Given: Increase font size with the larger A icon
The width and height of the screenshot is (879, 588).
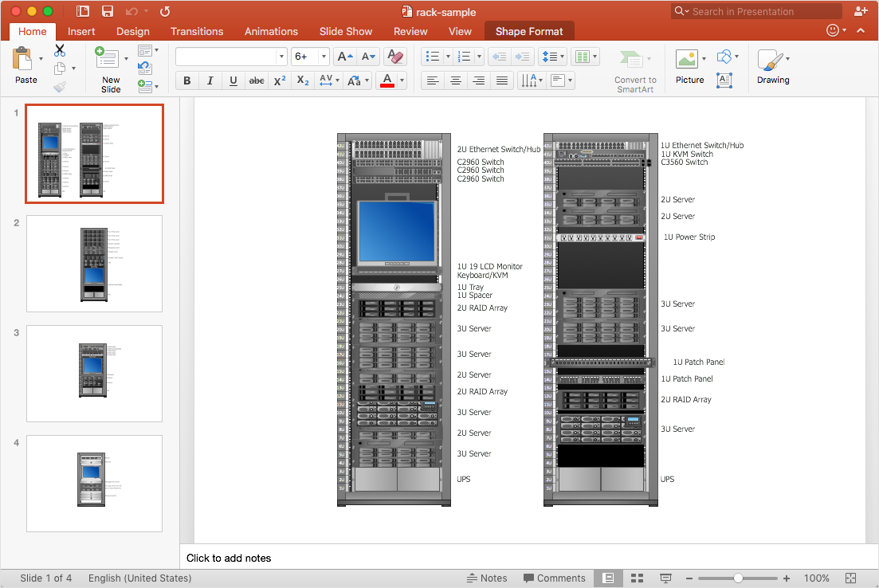Looking at the screenshot, I should point(344,57).
